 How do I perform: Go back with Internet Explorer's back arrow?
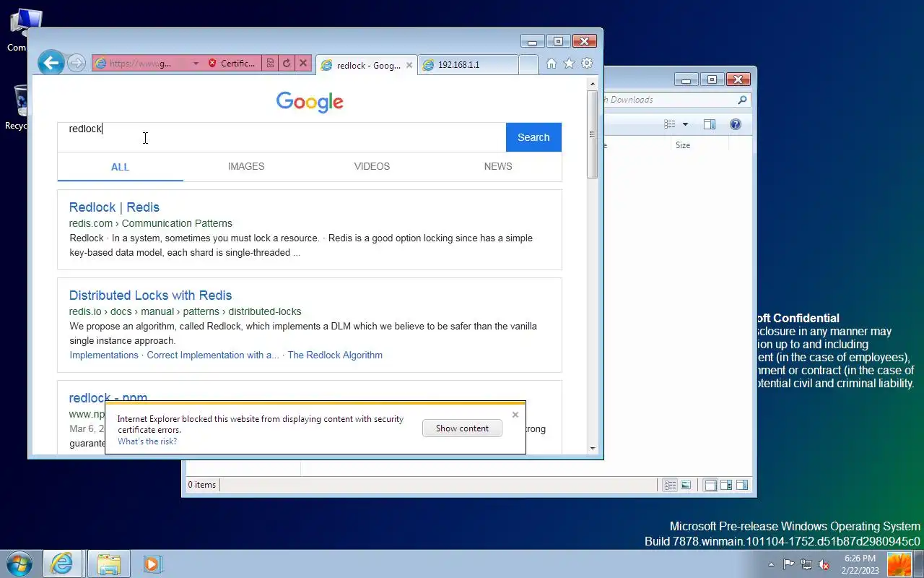[x=51, y=63]
